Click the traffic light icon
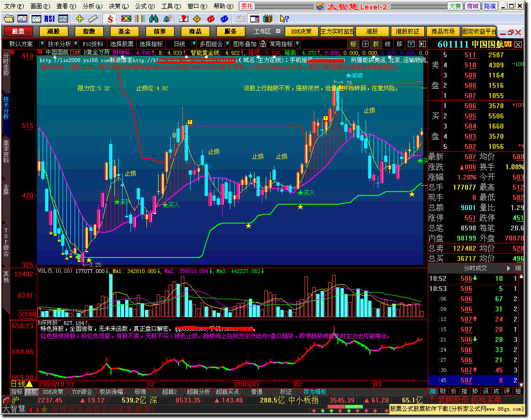Image resolution: width=531 pixels, height=420 pixels. 126,18
